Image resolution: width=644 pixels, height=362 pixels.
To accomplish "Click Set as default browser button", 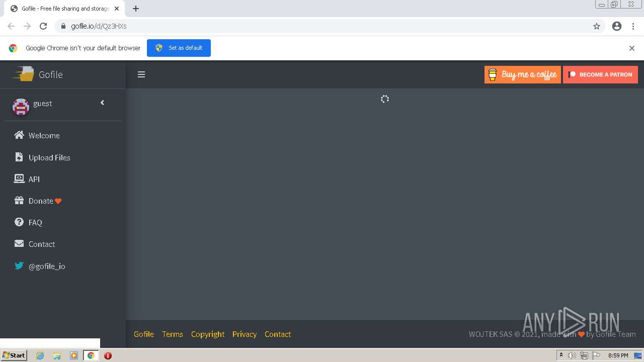I will point(179,48).
